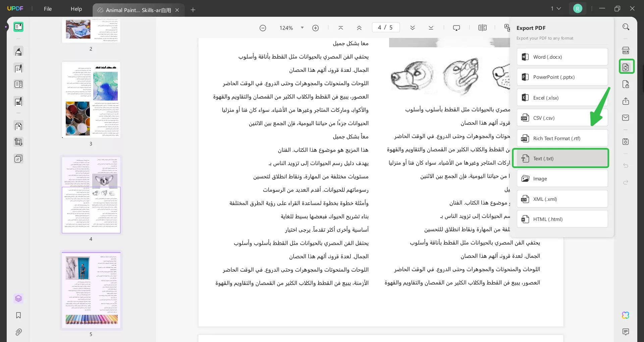Send the document by email
The height and width of the screenshot is (342, 644).
pyautogui.click(x=626, y=118)
